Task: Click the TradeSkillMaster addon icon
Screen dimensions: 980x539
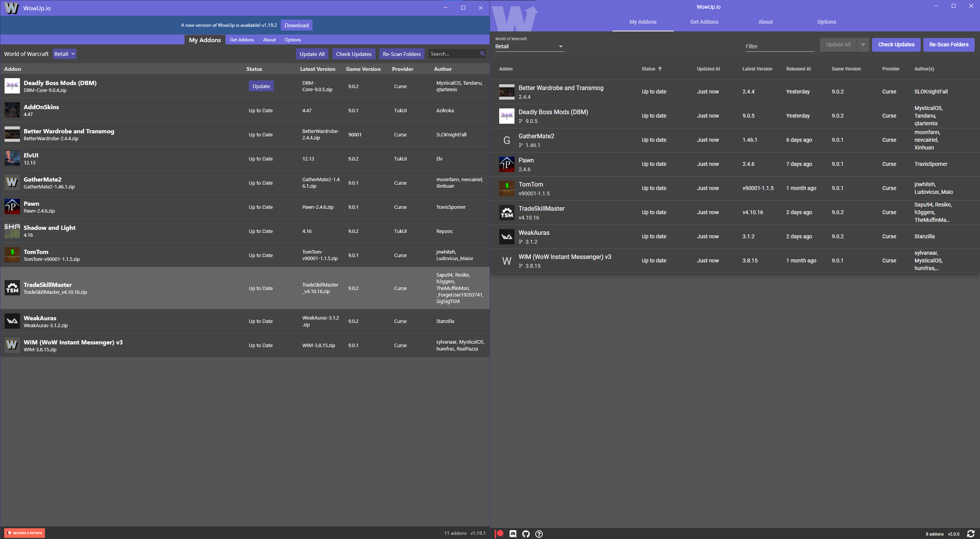Action: pyautogui.click(x=12, y=288)
